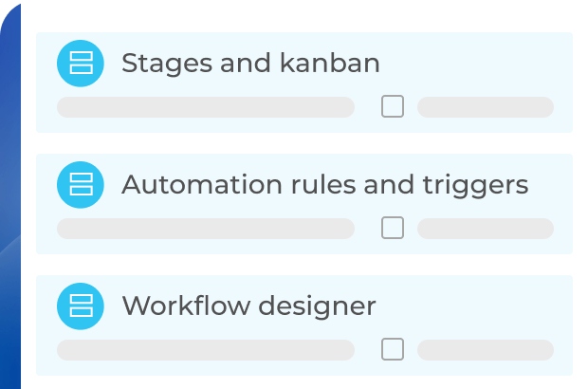Select the Stages and kanban card background

coord(474,59)
